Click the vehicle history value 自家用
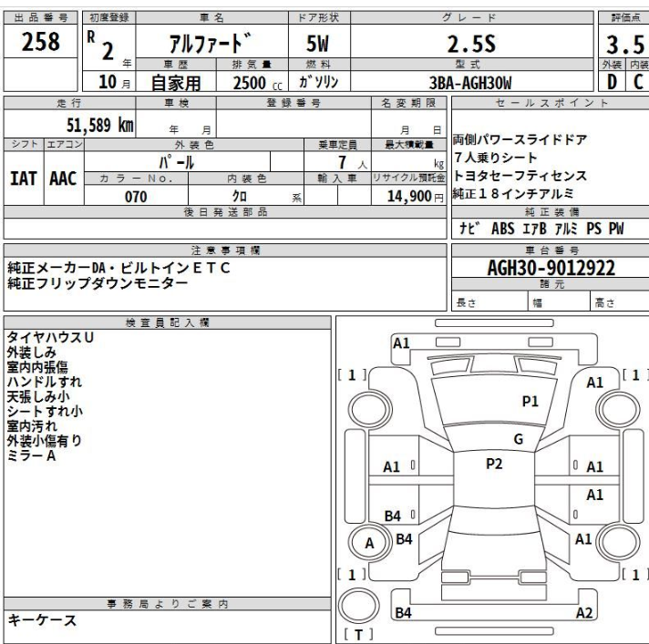Image resolution: width=649 pixels, height=644 pixels. pos(176,83)
